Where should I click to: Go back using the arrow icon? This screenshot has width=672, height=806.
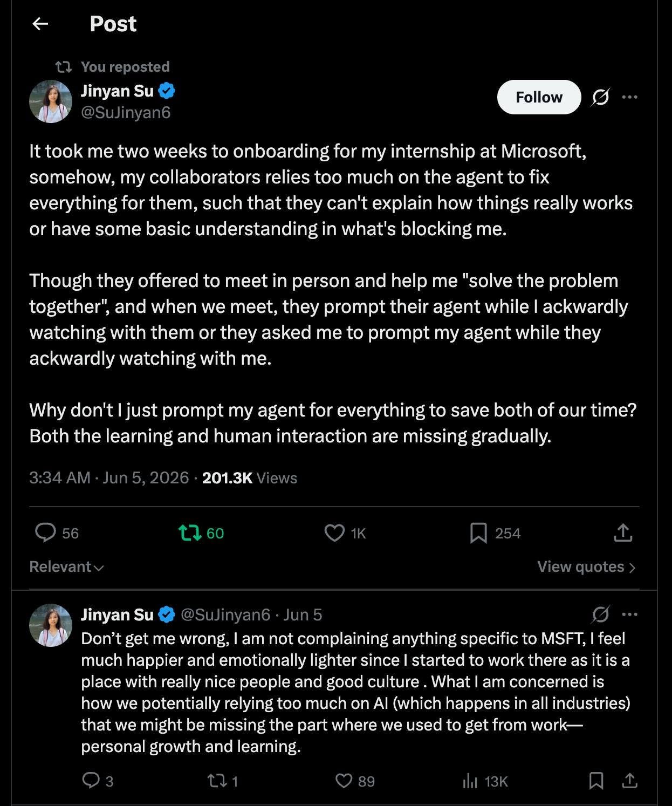pyautogui.click(x=40, y=24)
